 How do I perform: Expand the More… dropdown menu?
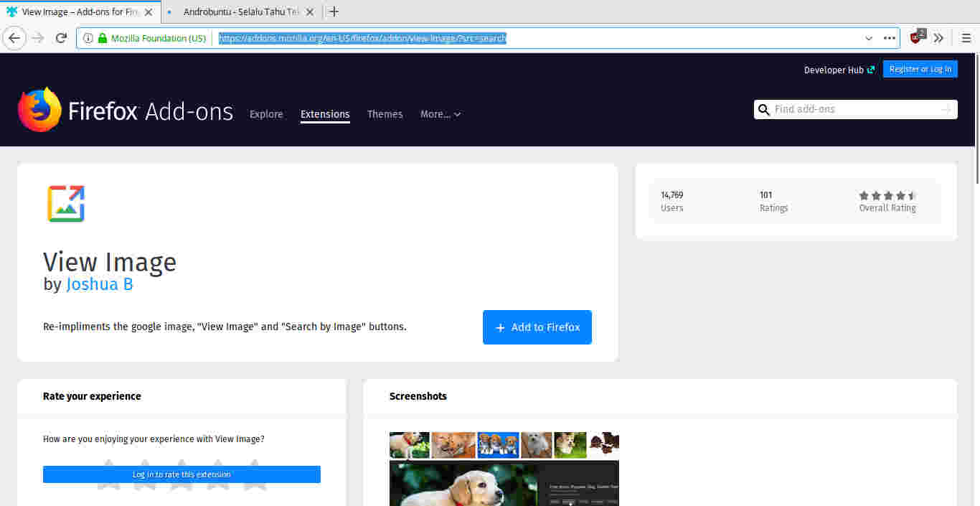click(440, 114)
